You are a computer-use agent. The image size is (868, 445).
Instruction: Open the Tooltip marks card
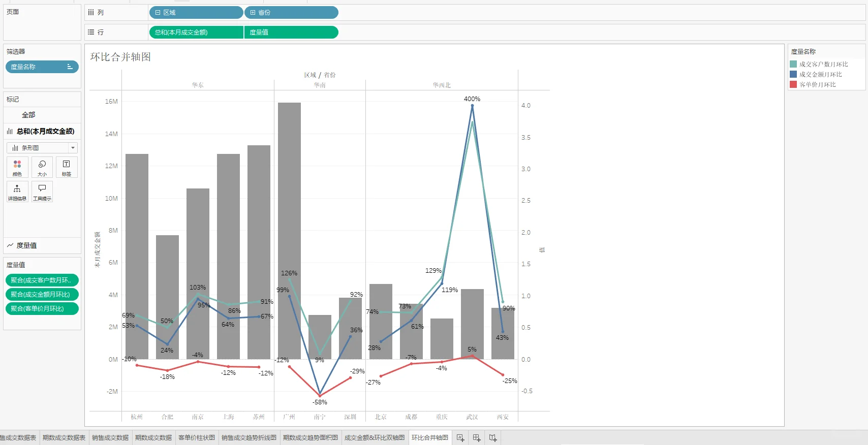(x=42, y=192)
